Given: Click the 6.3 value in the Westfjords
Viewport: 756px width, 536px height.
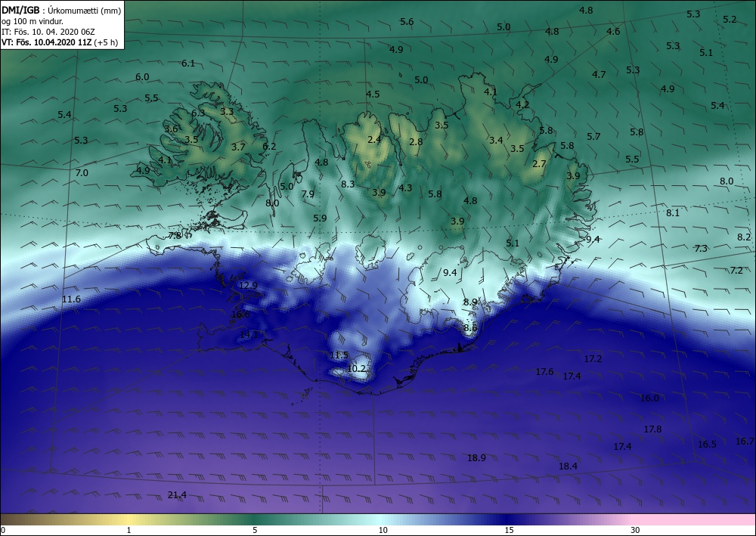Looking at the screenshot, I should click(198, 113).
